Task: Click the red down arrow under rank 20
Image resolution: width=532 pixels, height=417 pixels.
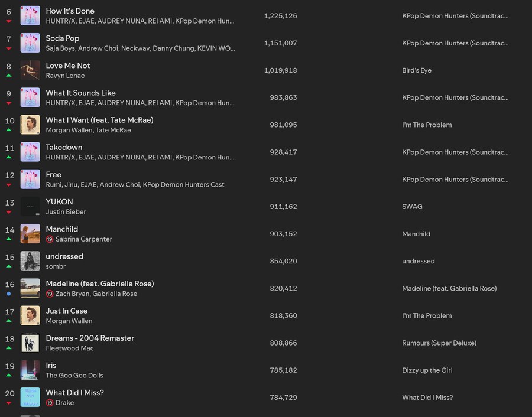Action: [x=9, y=403]
